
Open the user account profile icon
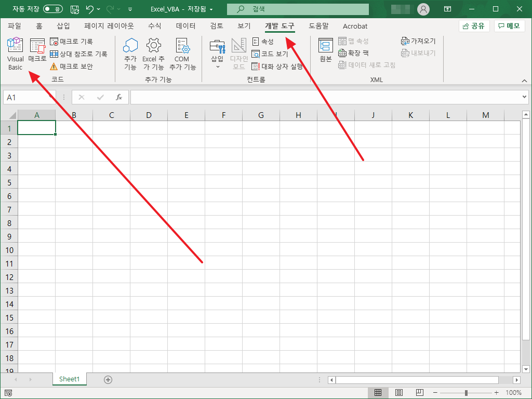point(423,9)
